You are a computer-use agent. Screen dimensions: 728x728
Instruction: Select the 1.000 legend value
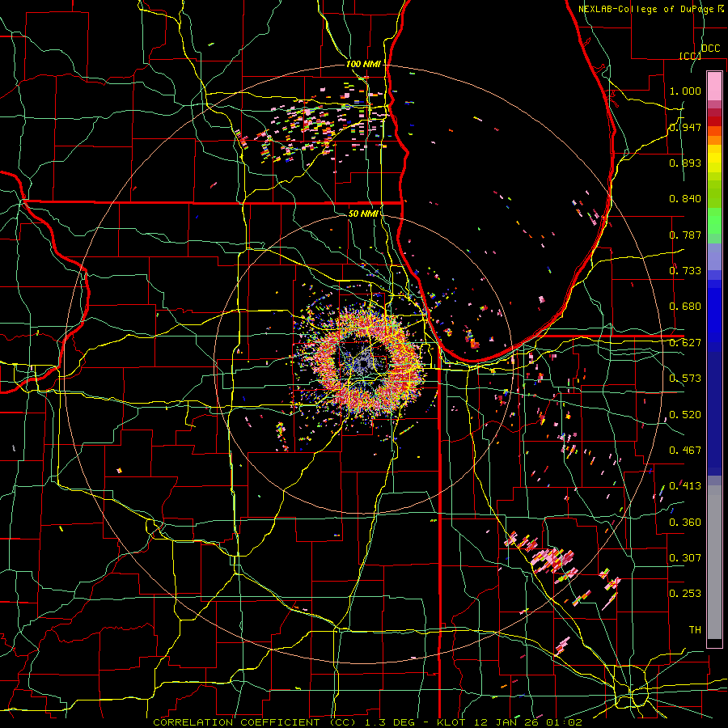coord(685,91)
